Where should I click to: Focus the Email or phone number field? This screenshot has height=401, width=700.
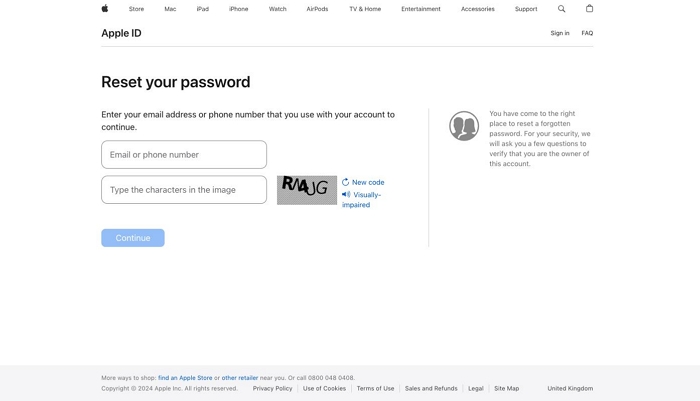(x=184, y=155)
